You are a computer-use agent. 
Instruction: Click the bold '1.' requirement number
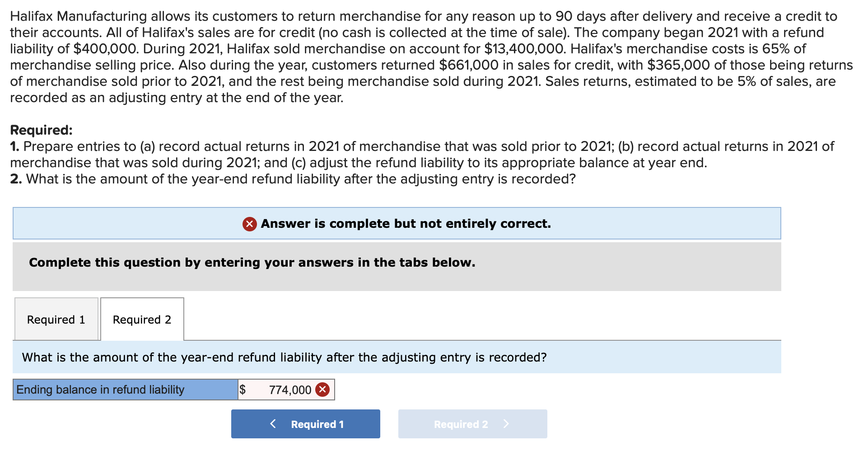(14, 146)
